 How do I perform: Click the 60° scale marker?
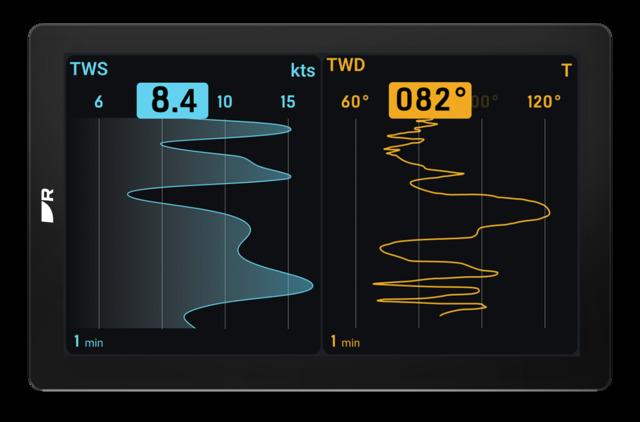[355, 102]
